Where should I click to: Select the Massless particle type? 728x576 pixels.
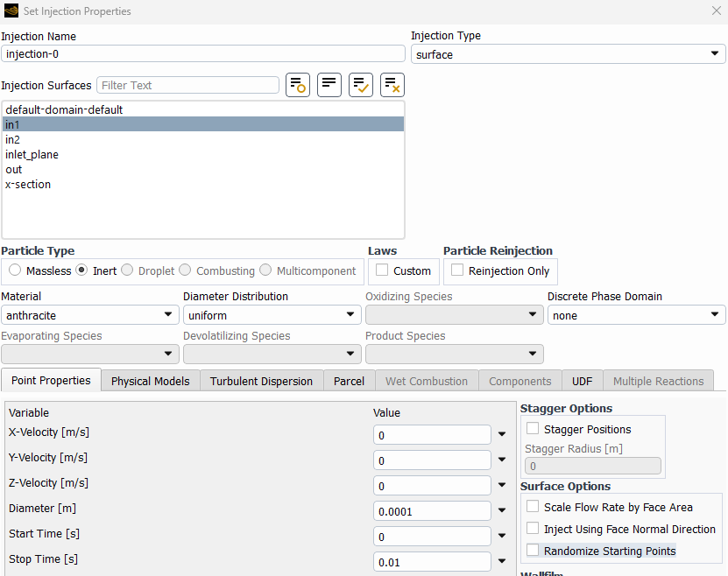(x=15, y=271)
